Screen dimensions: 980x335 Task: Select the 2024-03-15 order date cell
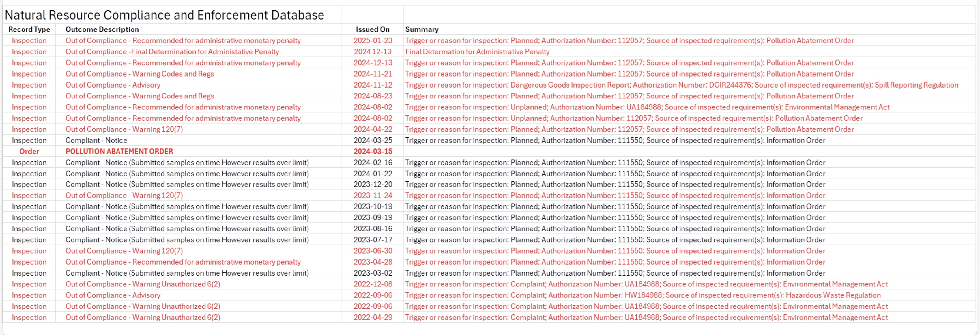373,152
